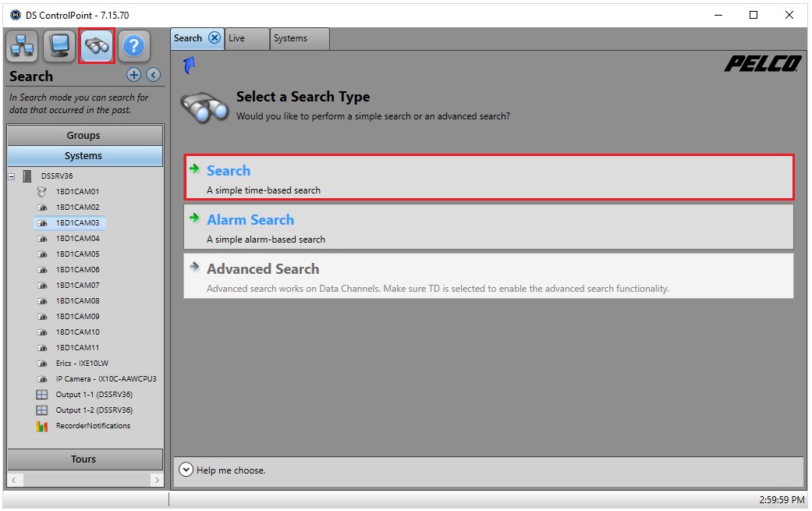Open the Setup mode with network icon
Viewport: 812px width, 511px height.
click(x=22, y=45)
